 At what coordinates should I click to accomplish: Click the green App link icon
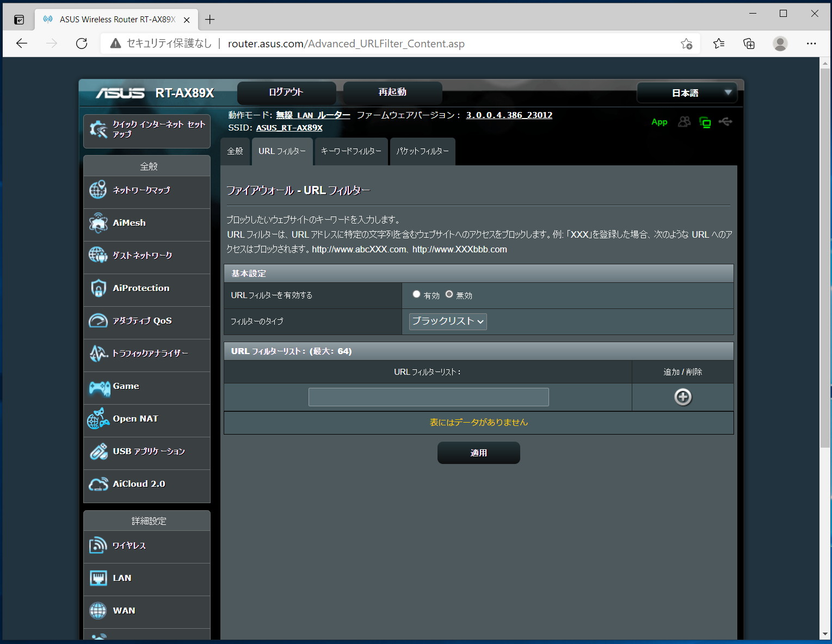[660, 122]
